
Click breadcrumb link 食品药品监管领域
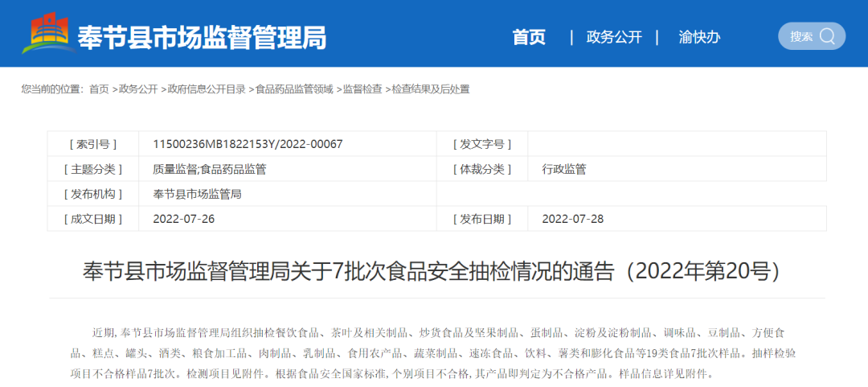pyautogui.click(x=294, y=89)
